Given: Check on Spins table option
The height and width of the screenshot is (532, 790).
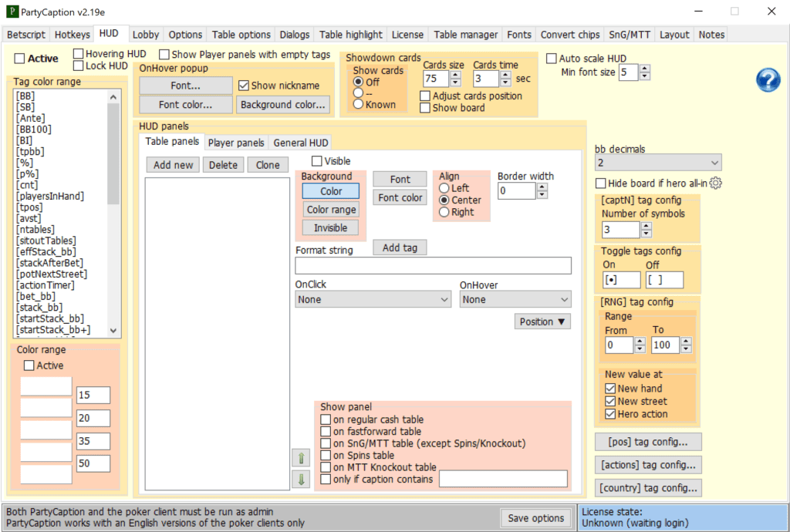Looking at the screenshot, I should (326, 456).
